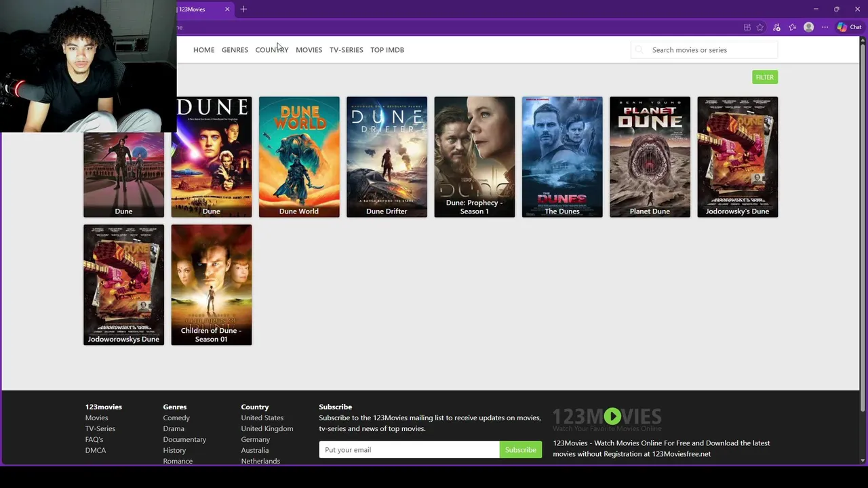Select the Romance genre link
Screen dimensions: 868x488
pos(178,461)
